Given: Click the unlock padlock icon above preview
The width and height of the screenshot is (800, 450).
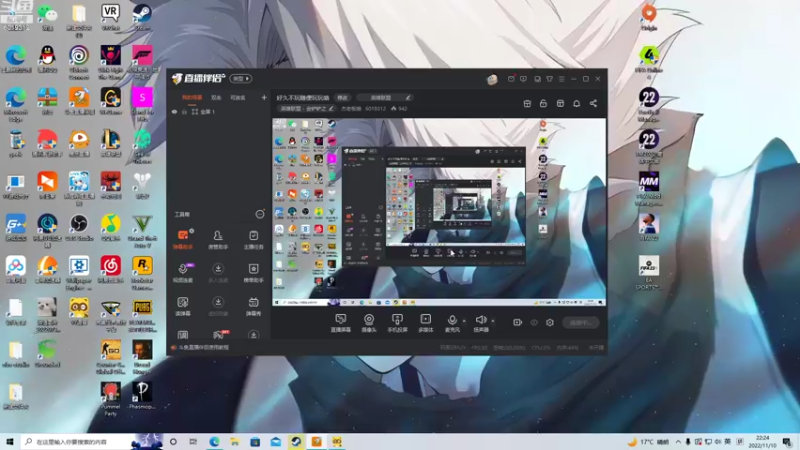Looking at the screenshot, I should point(543,104).
